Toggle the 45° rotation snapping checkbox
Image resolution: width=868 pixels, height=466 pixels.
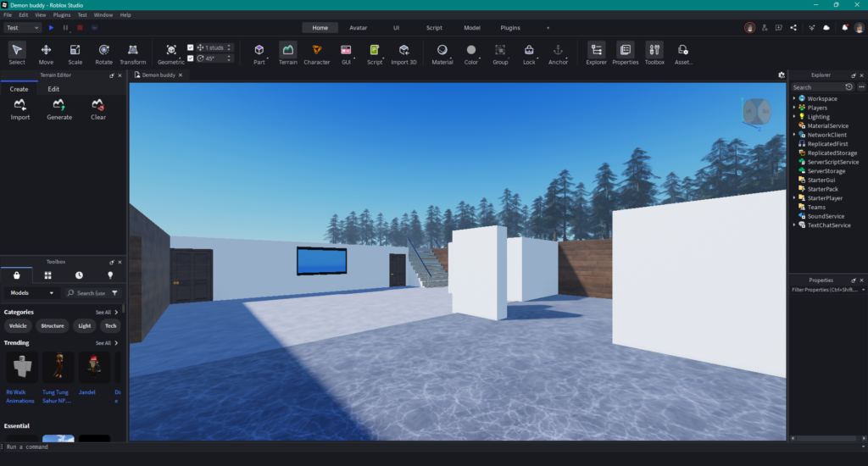point(190,58)
